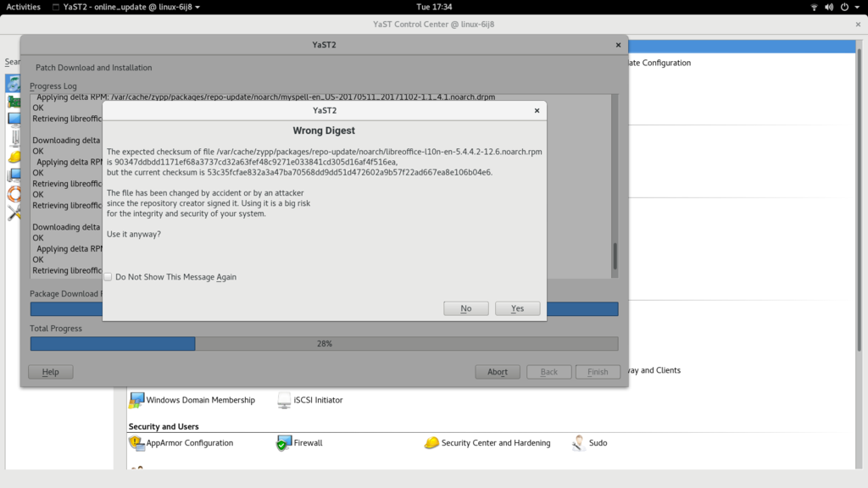
Task: Select the Hardware card category icon in sidebar
Action: (14, 102)
